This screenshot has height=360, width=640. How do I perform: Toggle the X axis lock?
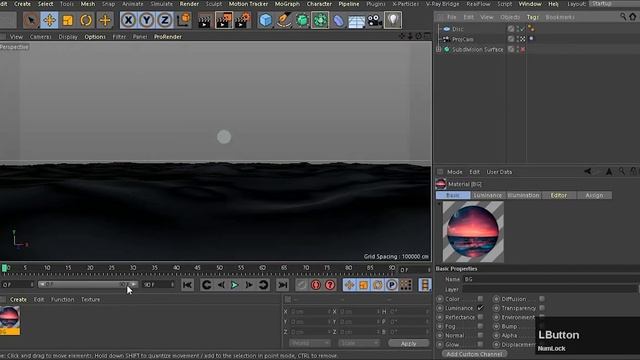tap(128, 20)
